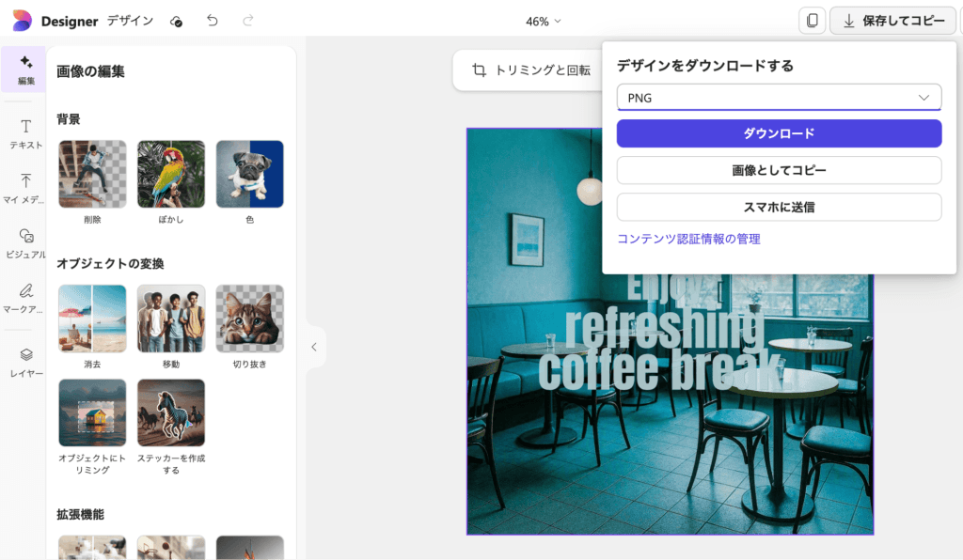Open the レイヤー sidebar tab

click(25, 362)
